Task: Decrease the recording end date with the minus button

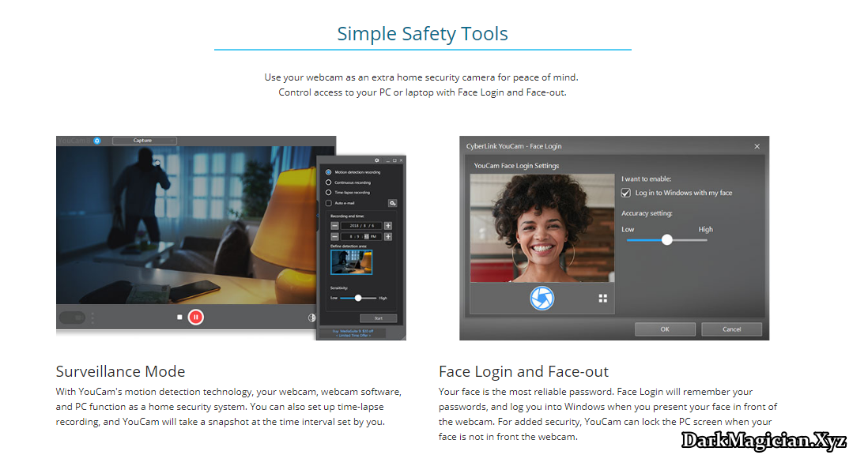Action: pos(334,226)
